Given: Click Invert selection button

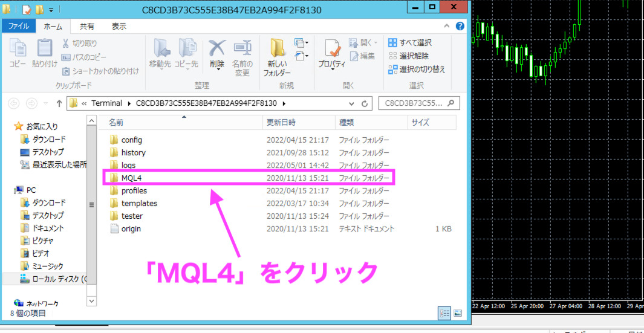Looking at the screenshot, I should (416, 70).
